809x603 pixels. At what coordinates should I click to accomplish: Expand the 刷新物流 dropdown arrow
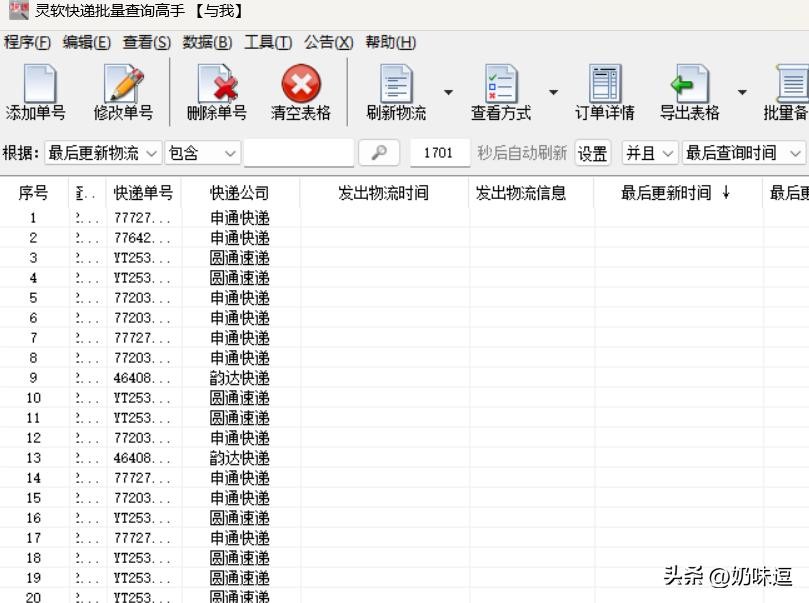point(448,93)
